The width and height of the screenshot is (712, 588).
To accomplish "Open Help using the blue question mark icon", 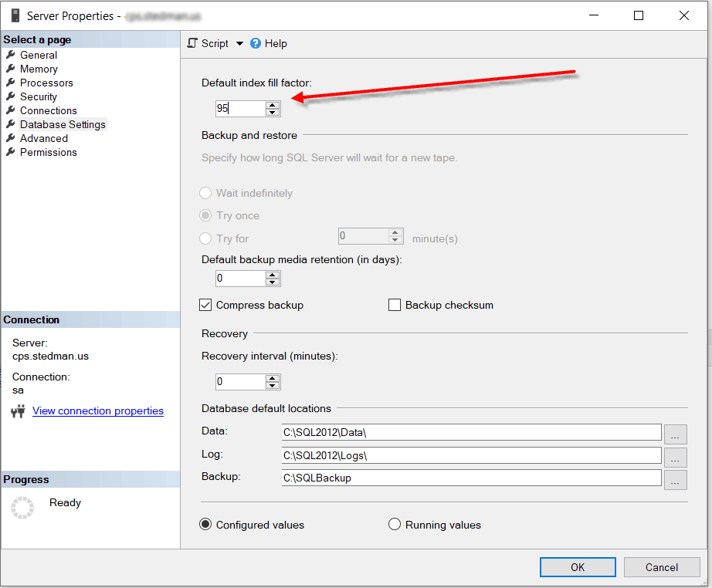I will [255, 43].
